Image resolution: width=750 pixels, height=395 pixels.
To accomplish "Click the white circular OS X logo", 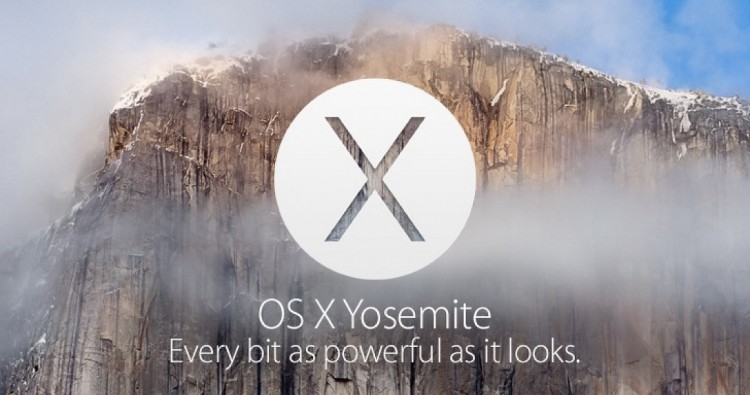I will tap(375, 179).
